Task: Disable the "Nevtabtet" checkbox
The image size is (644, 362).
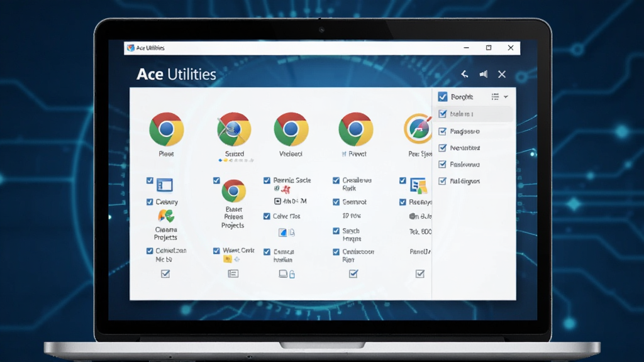Action: pos(442,148)
